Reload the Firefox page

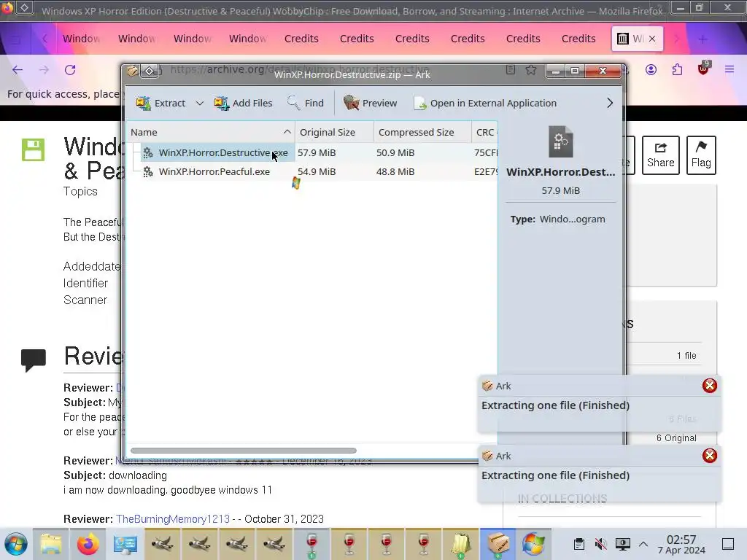pyautogui.click(x=70, y=69)
